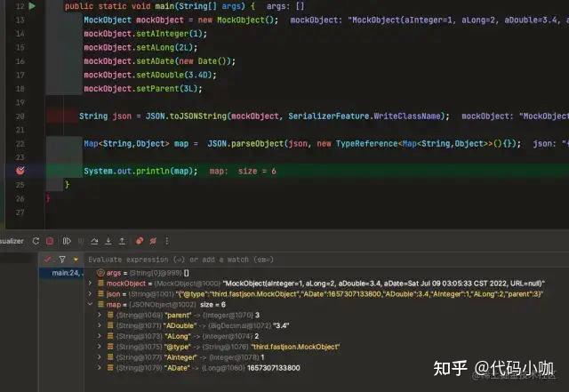Click the red checkmark thread icon in frames panel

[47, 260]
